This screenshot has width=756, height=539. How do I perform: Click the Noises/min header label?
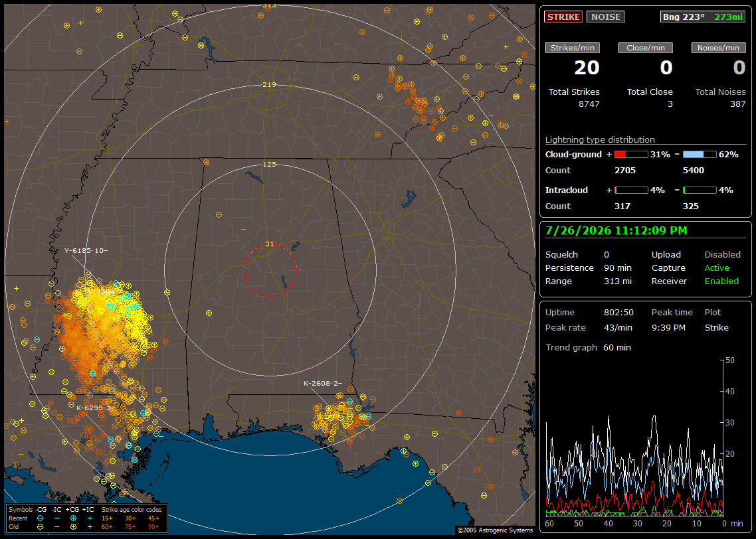pyautogui.click(x=718, y=48)
